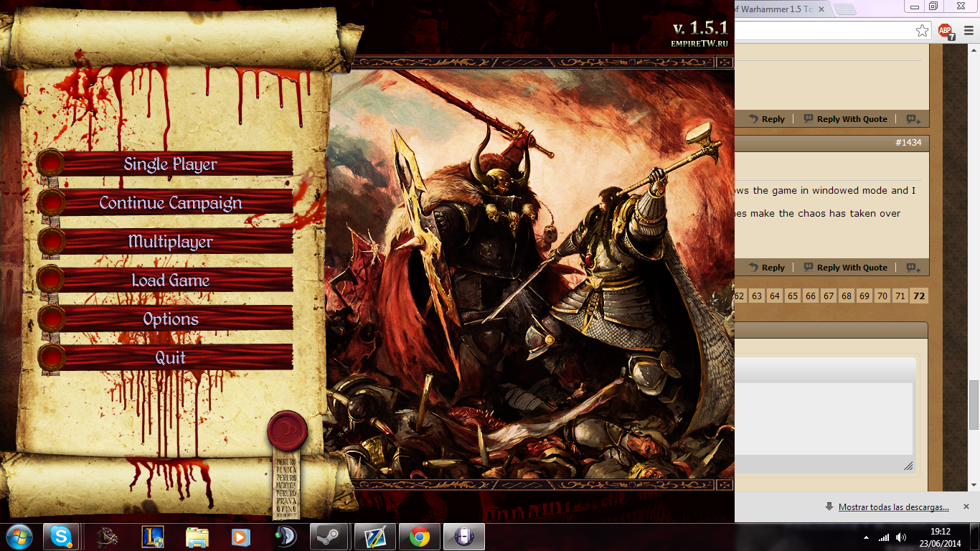Click in the quick reply text area
The image size is (980, 551).
click(824, 420)
